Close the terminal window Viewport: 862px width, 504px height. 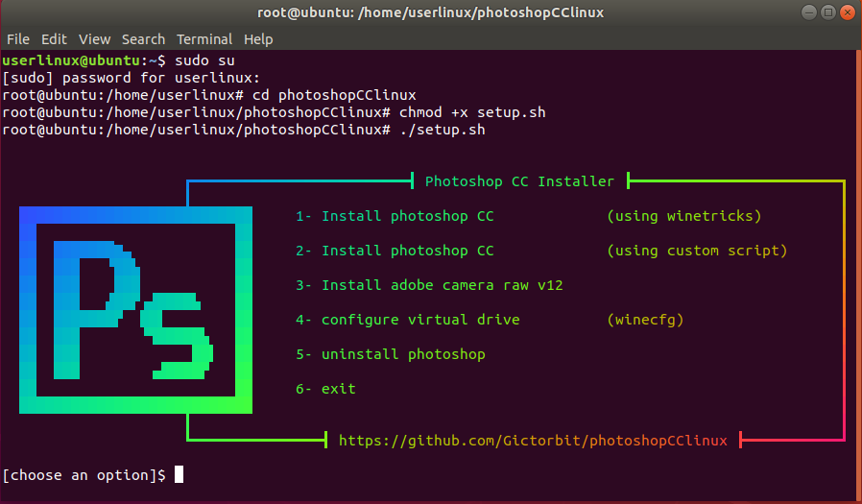[x=848, y=12]
